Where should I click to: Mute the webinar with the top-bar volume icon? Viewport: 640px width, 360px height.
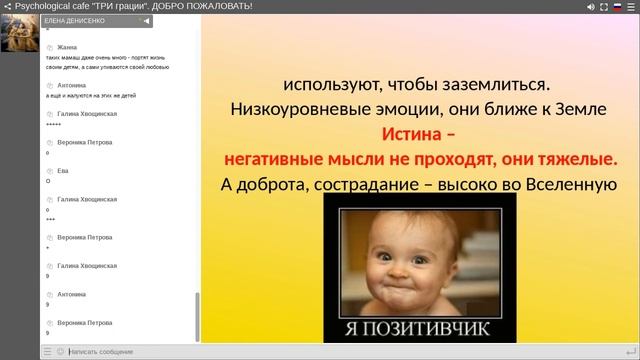coord(591,7)
